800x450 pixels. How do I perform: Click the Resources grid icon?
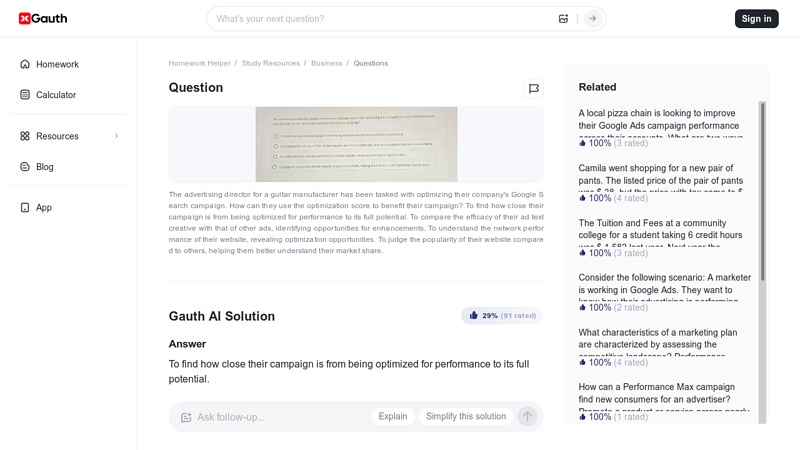pos(24,136)
